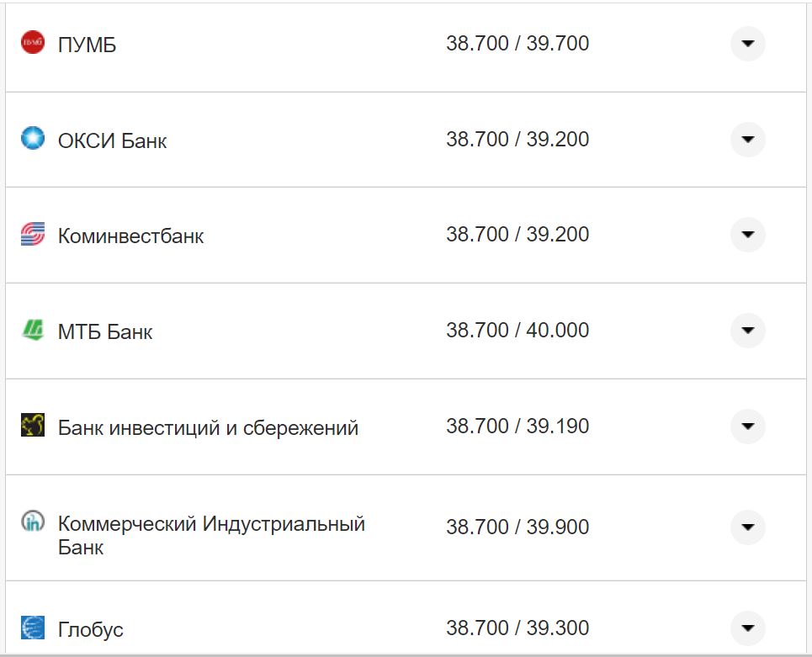Screen dimensions: 812x657
Task: Click the 38.700 / 39.190 rate value
Action: [x=517, y=426]
